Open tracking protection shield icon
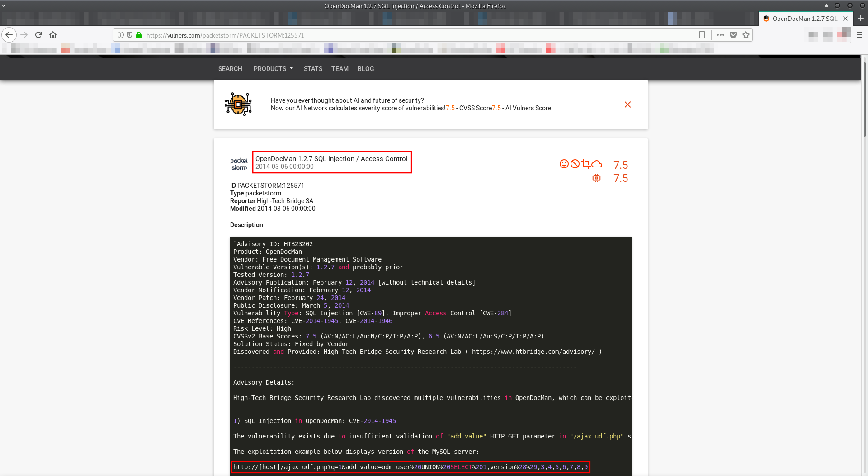 click(130, 35)
